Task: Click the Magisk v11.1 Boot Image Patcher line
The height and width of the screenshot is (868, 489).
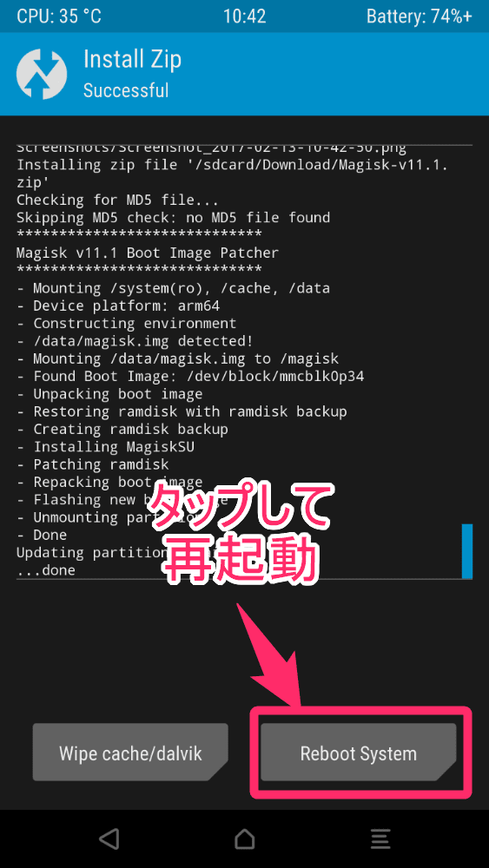Action: click(148, 253)
